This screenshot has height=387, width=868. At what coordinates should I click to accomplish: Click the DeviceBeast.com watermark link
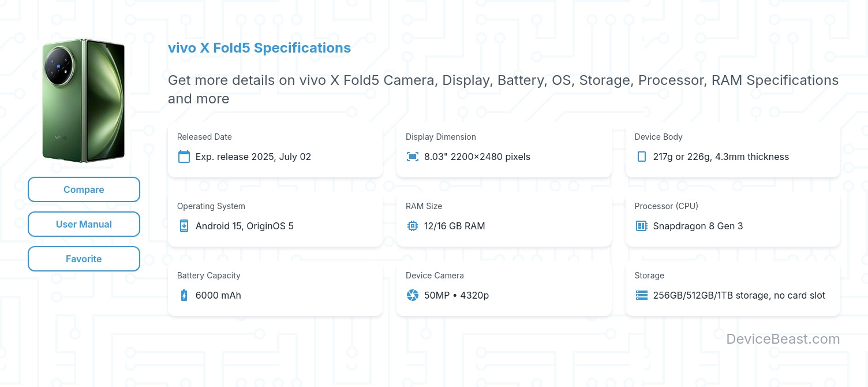783,339
